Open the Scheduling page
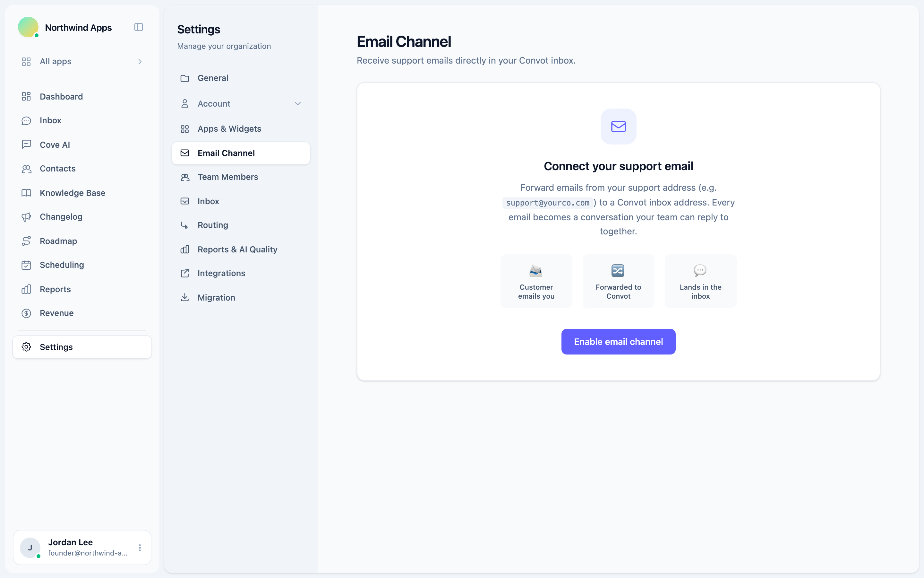Screen dimensions: 924x578 tap(82, 265)
